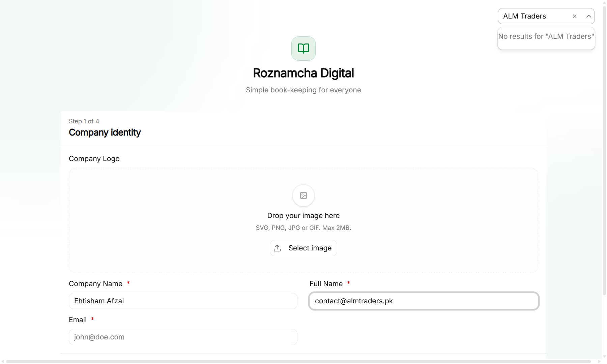Clear the ALM Traders search with the X icon

575,16
